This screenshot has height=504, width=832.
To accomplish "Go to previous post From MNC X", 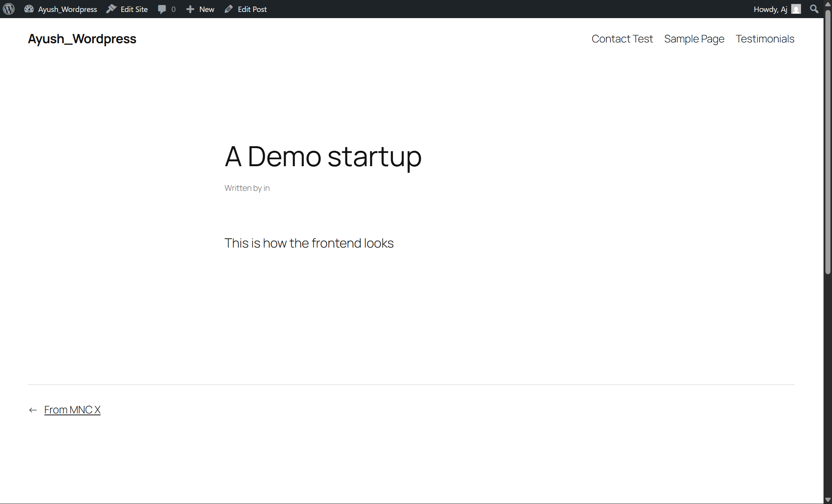I will [x=72, y=410].
